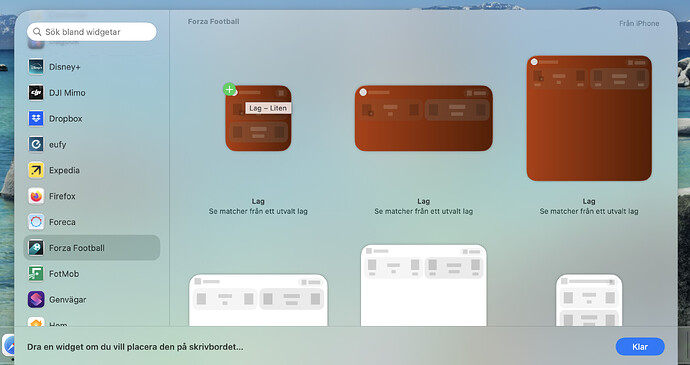The width and height of the screenshot is (690, 365).
Task: Open Safari in the Dock
Action: click(9, 346)
